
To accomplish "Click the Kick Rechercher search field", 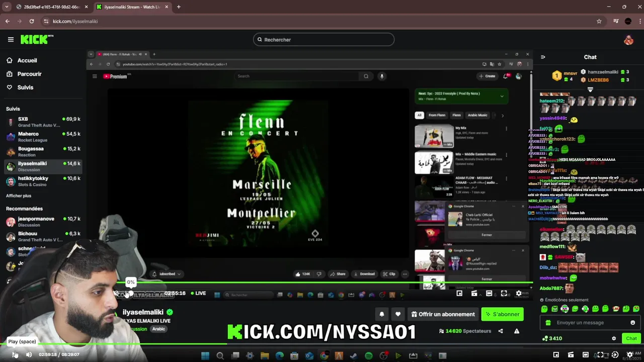I will tap(324, 39).
